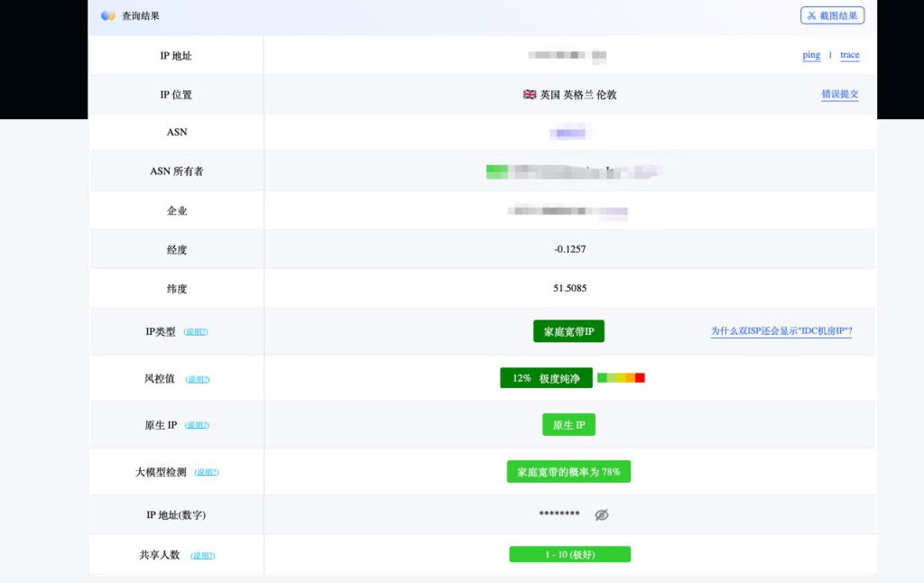Click the 家庭宽带的概率为 78% detection badge
The height and width of the screenshot is (583, 924).
(x=568, y=470)
